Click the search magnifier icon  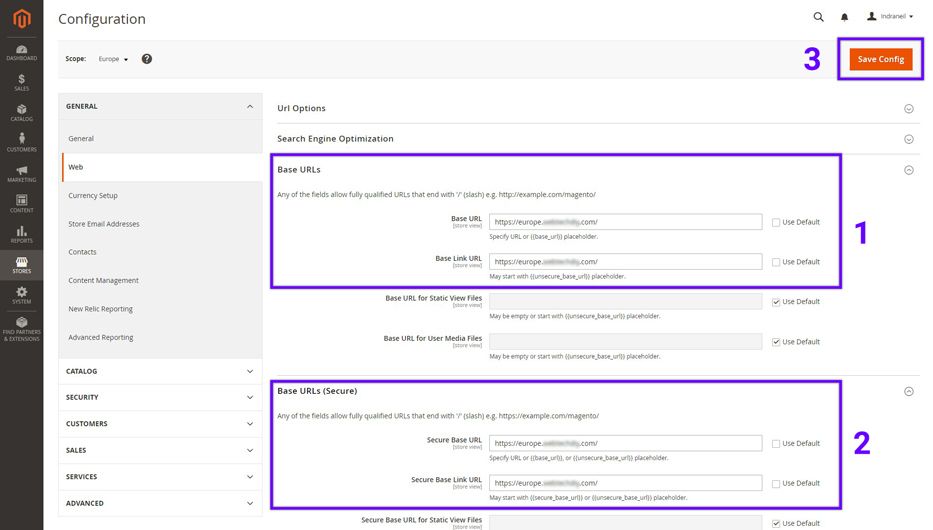[x=818, y=17]
